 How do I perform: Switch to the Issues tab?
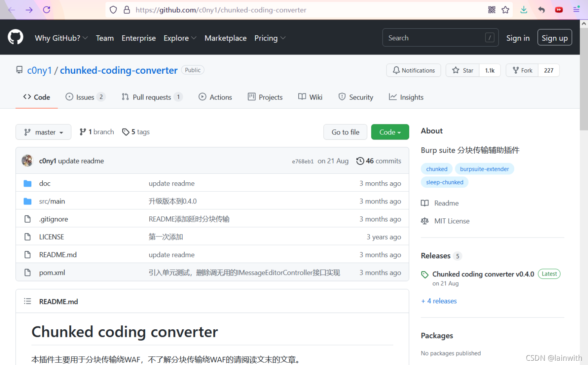(x=85, y=97)
